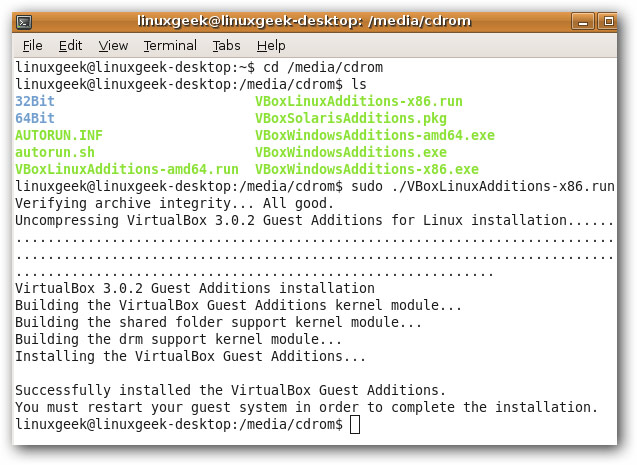Click the 64Bit directory name in listing

click(x=35, y=118)
